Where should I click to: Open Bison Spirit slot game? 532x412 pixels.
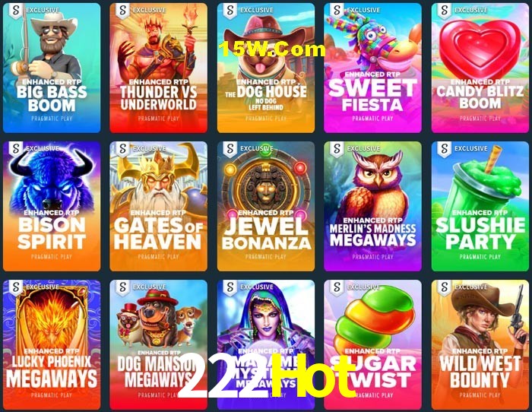click(52, 206)
